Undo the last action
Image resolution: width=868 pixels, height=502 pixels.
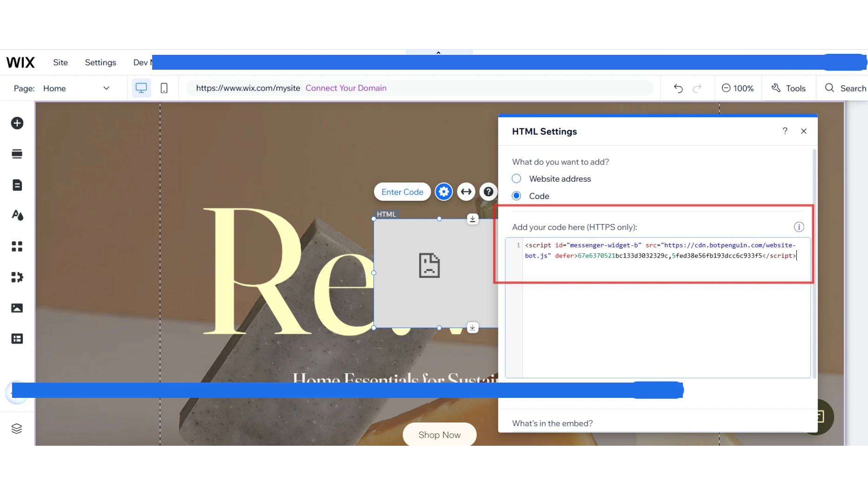point(678,88)
